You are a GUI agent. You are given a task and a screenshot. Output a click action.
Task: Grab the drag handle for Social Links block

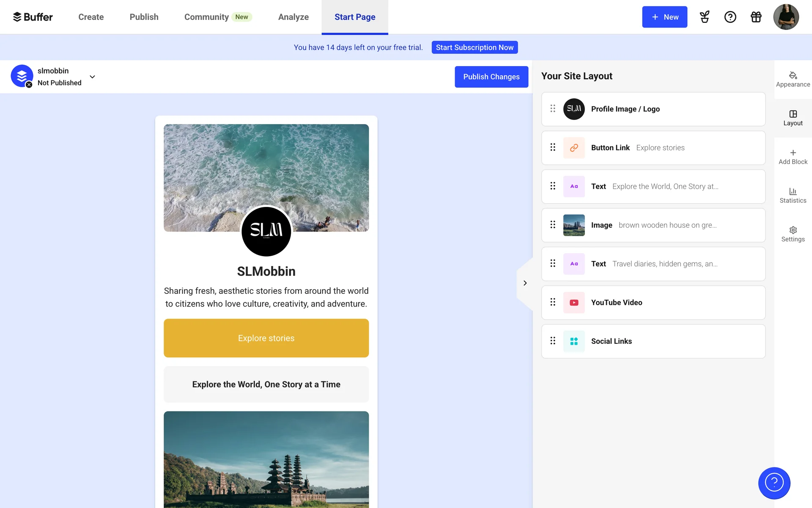pos(552,341)
